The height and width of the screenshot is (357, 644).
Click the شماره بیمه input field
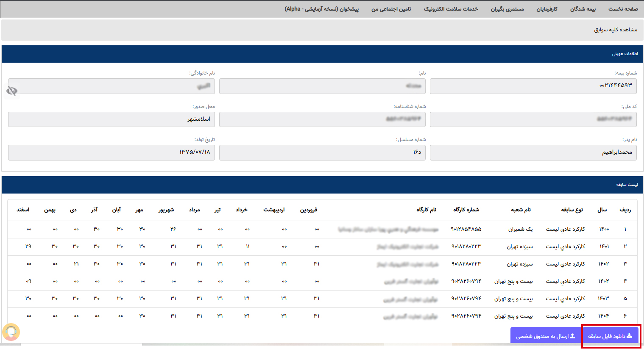pyautogui.click(x=533, y=86)
